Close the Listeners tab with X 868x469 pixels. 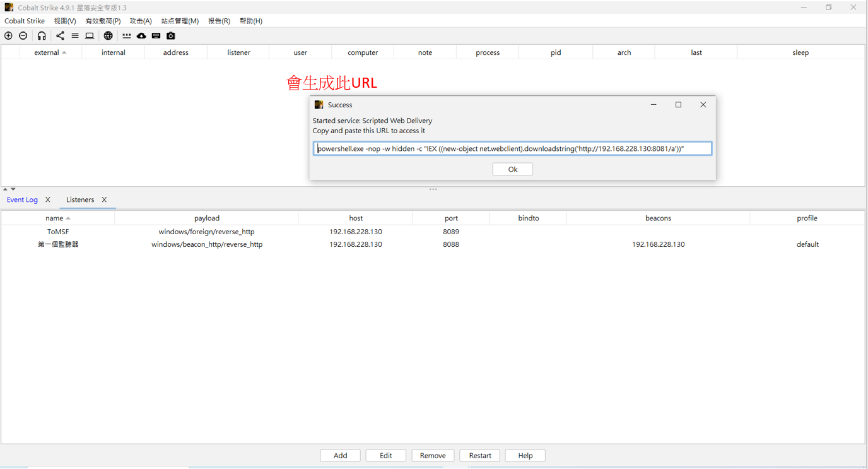[x=104, y=199]
